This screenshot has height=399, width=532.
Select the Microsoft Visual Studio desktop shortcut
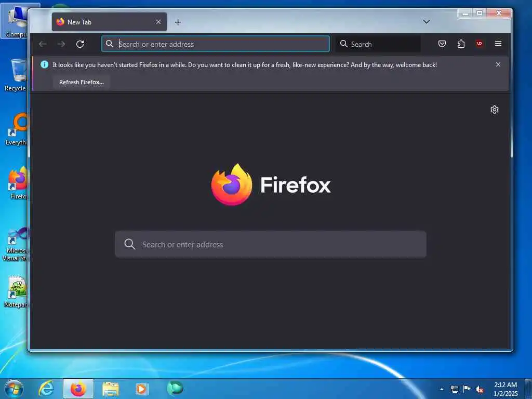click(x=16, y=244)
